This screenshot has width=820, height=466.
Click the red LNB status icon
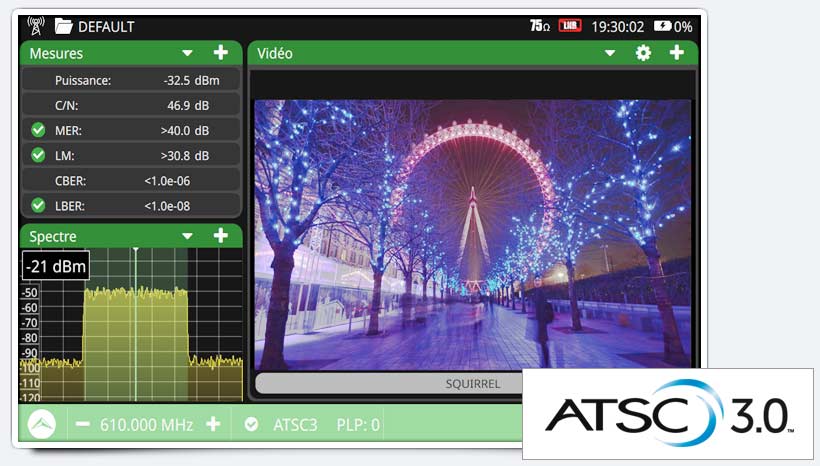coord(570,25)
